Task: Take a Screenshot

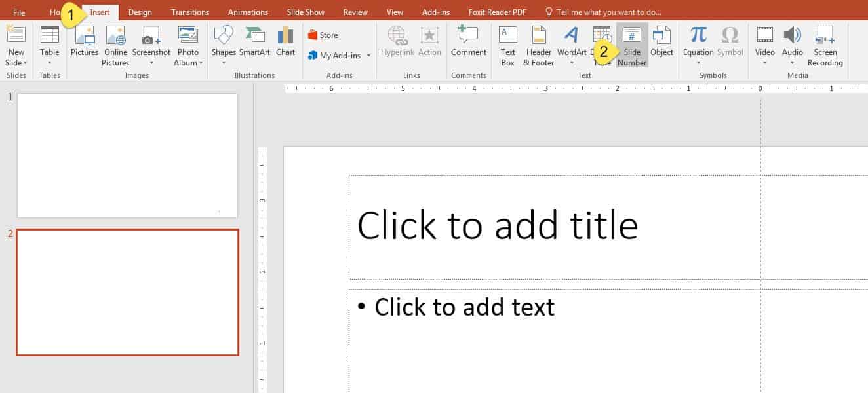Action: pyautogui.click(x=151, y=43)
